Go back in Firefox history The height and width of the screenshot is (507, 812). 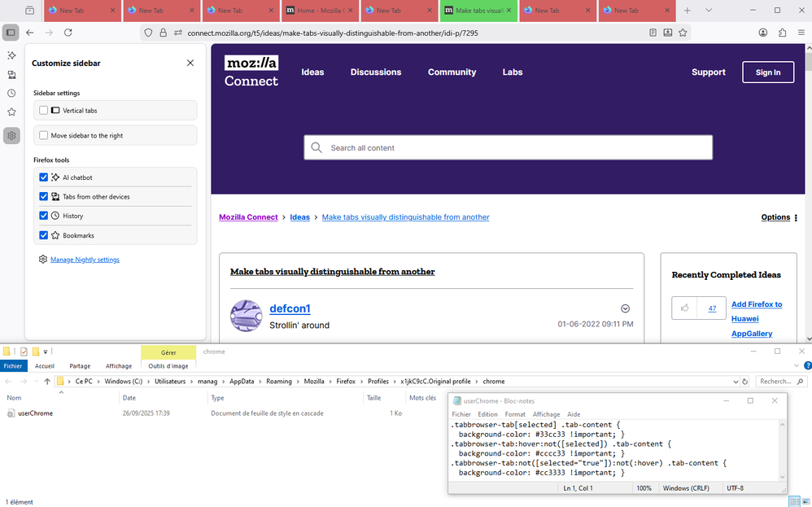pyautogui.click(x=30, y=33)
